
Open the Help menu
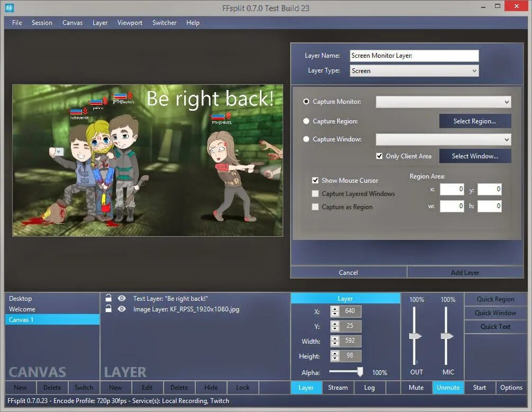[x=193, y=23]
